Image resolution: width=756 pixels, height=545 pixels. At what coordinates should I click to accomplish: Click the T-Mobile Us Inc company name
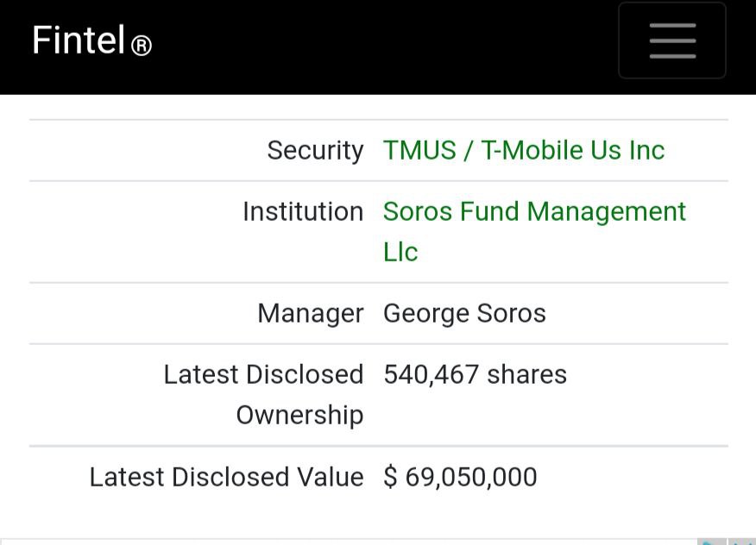point(573,150)
